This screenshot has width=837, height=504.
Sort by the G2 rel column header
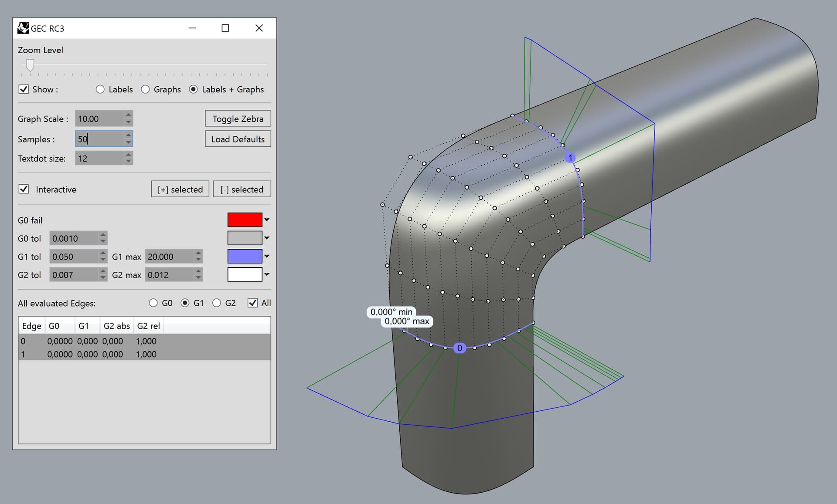click(x=148, y=326)
